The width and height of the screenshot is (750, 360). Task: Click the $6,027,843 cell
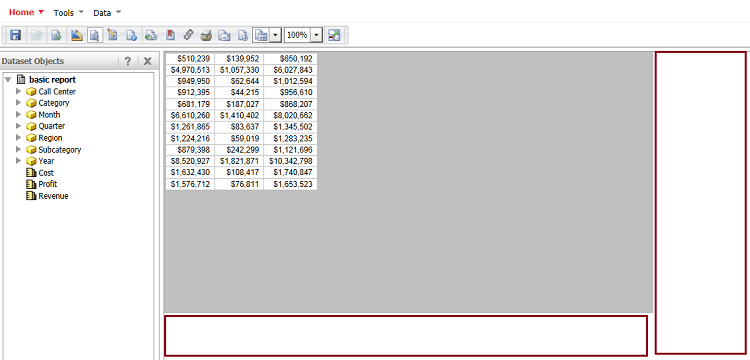click(x=290, y=70)
